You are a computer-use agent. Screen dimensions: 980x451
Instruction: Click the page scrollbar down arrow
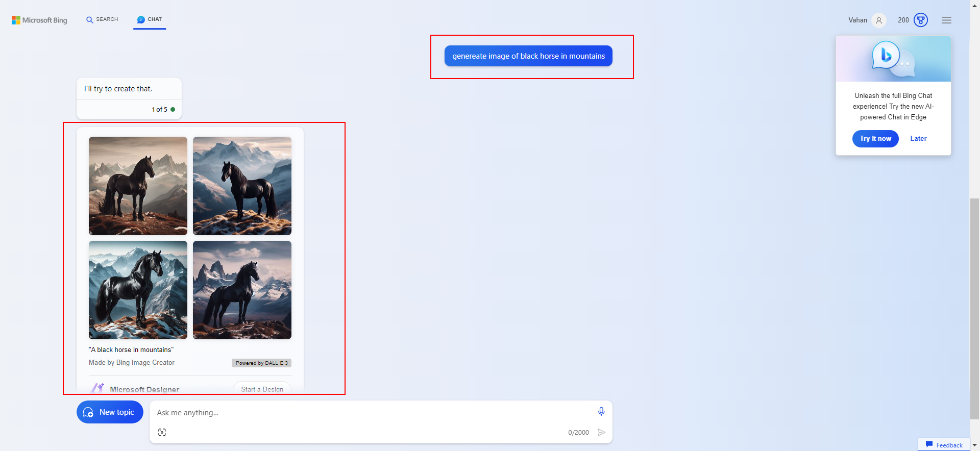coord(974,445)
